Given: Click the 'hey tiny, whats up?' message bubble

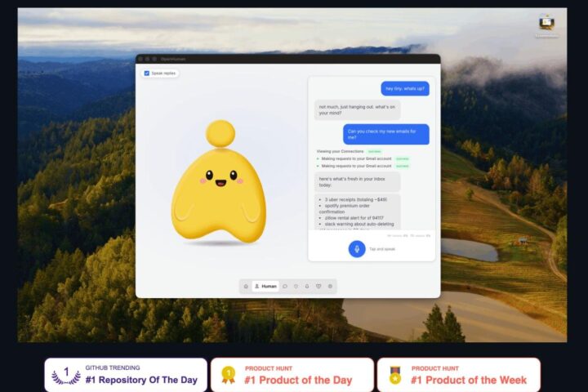Looking at the screenshot, I should (x=405, y=88).
